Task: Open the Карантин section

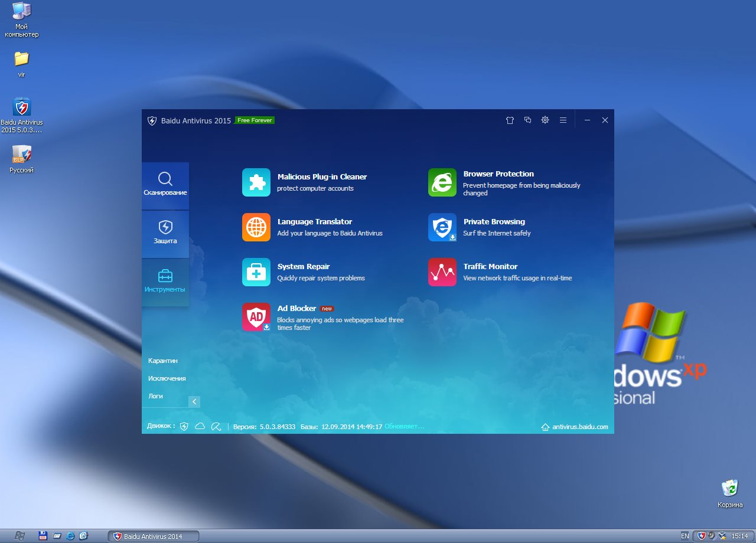Action: pos(163,361)
